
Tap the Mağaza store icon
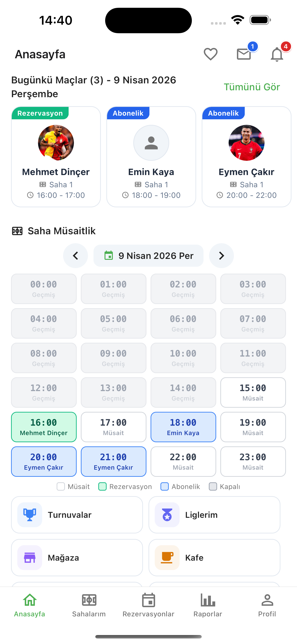coord(30,557)
